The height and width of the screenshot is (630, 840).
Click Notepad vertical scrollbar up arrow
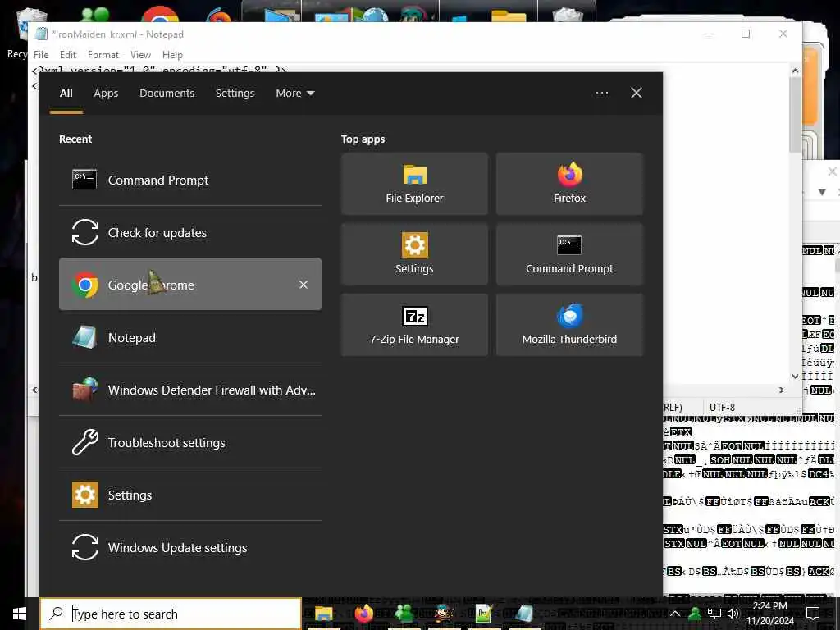click(795, 71)
